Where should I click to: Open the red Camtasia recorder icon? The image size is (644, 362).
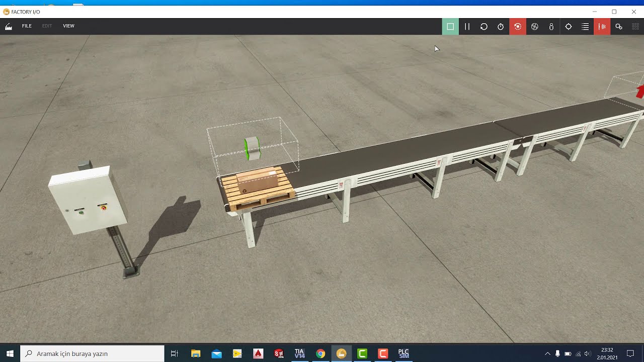point(383,353)
